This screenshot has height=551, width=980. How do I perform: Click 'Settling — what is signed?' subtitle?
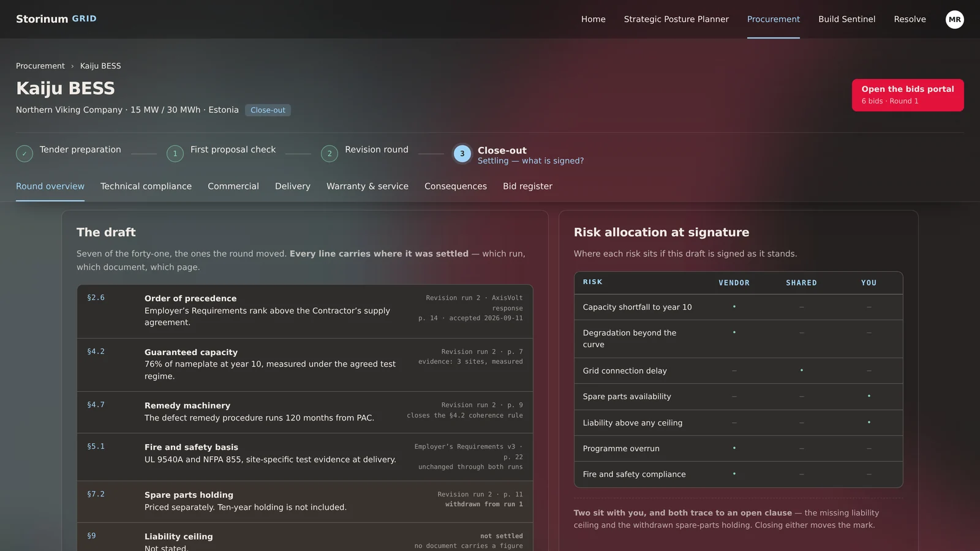click(530, 161)
